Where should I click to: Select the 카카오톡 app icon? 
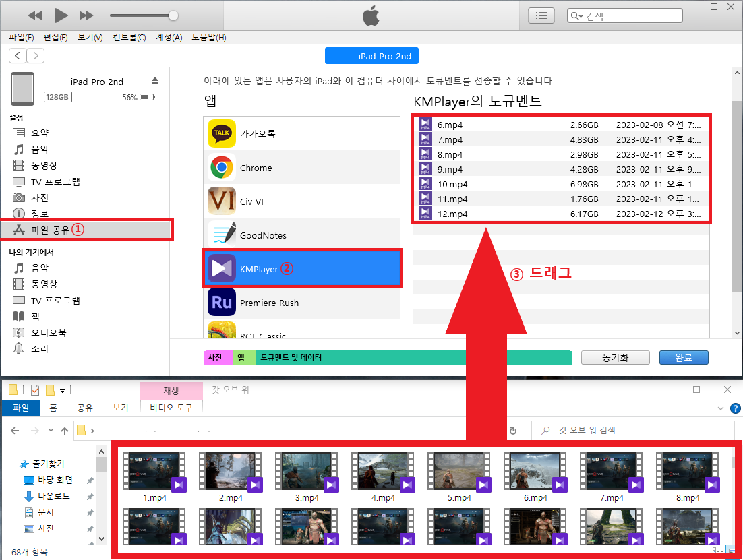[x=222, y=133]
